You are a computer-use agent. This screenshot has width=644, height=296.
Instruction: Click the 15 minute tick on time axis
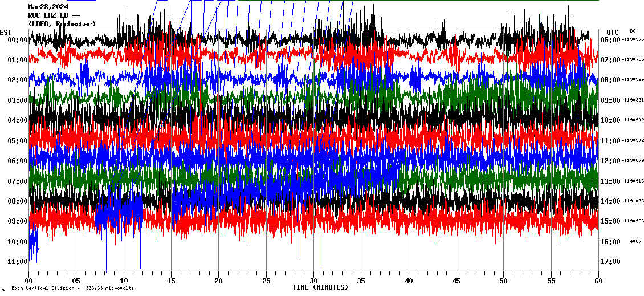pyautogui.click(x=171, y=281)
